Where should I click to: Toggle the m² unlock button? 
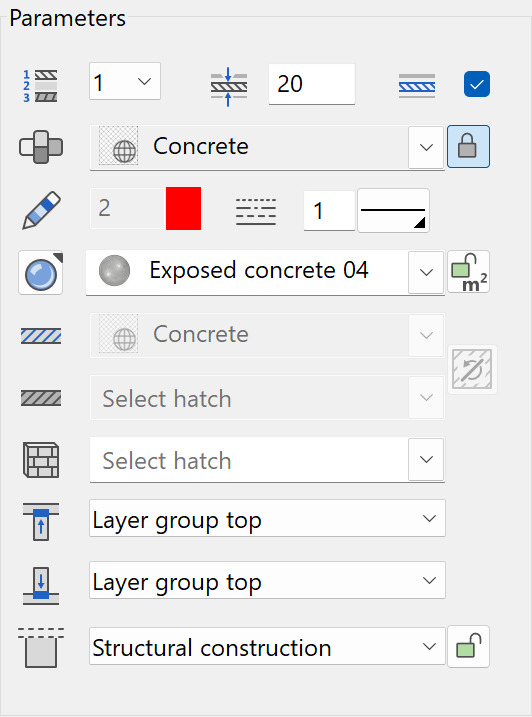tap(468, 272)
